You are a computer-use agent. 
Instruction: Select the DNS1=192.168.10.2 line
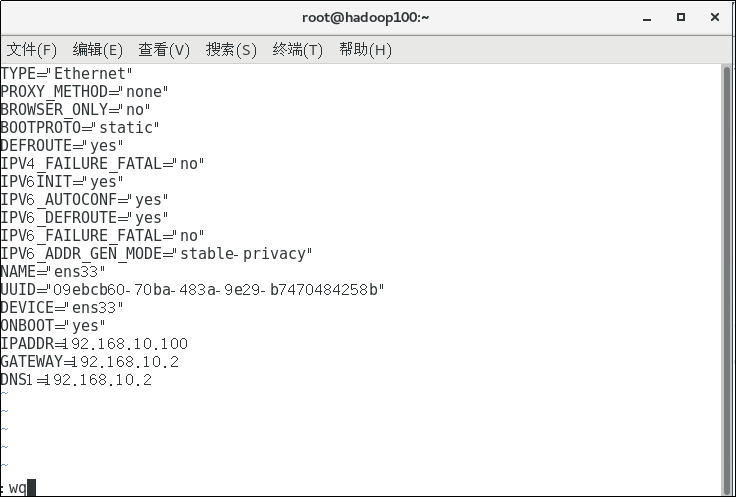(77, 380)
